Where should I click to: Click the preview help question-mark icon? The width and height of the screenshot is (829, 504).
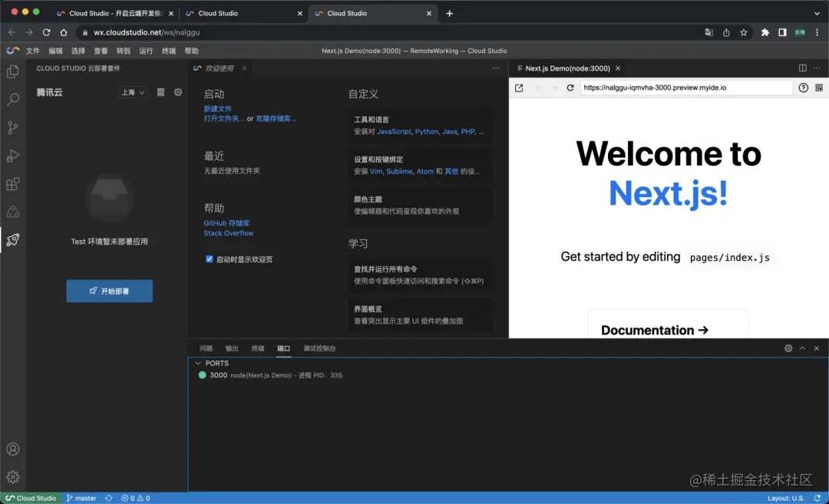pos(803,87)
